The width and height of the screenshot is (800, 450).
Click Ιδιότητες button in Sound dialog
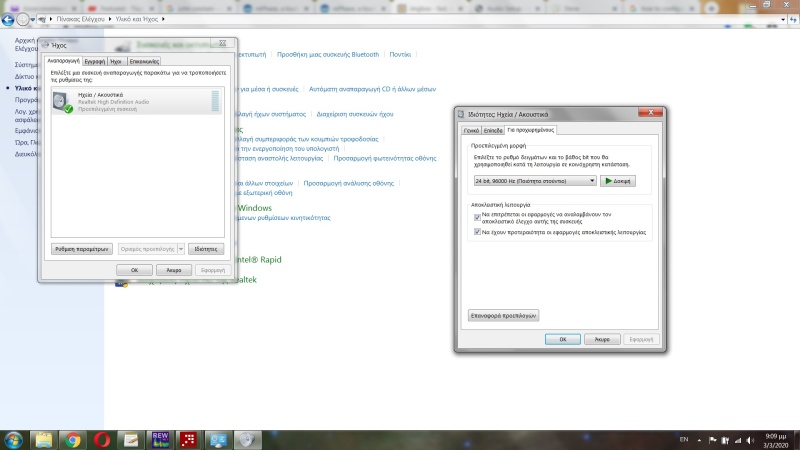(x=206, y=249)
